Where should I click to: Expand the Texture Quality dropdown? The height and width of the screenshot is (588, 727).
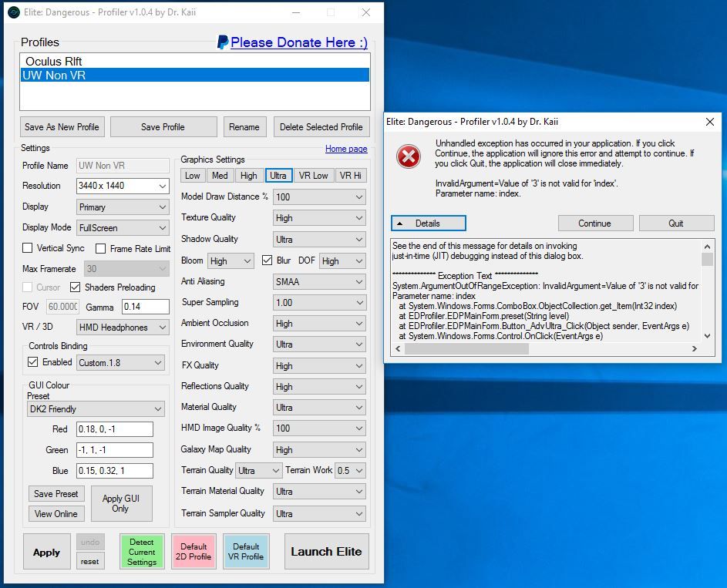coord(319,218)
